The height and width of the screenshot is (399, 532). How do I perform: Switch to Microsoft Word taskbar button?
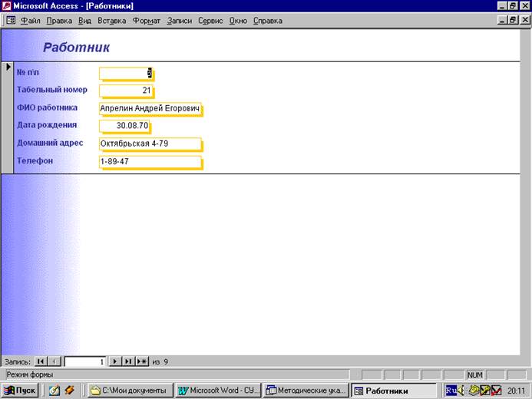(x=218, y=390)
